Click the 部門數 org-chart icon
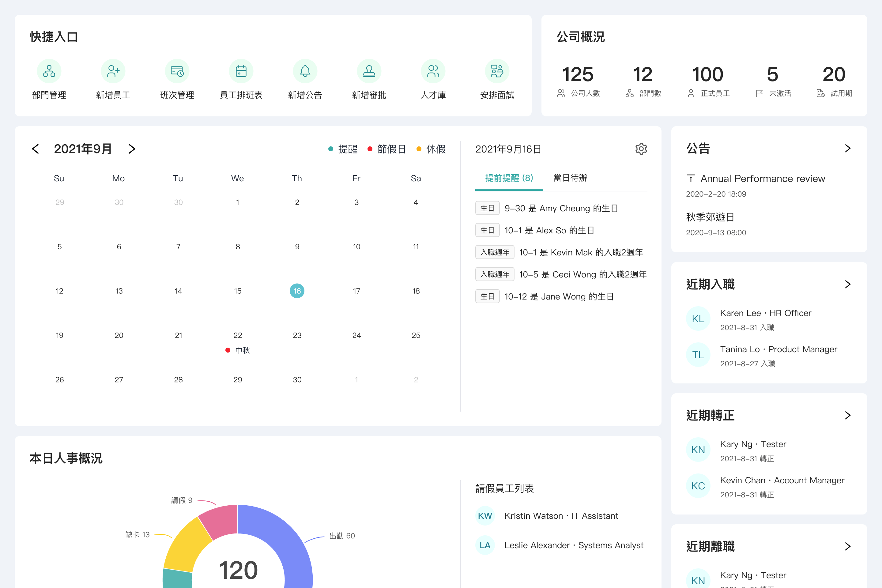882x588 pixels. point(630,93)
